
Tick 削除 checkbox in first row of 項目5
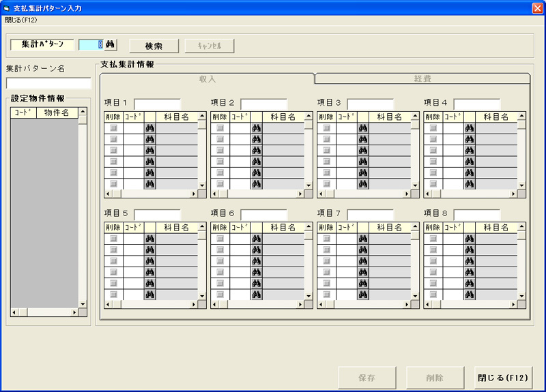tap(113, 239)
